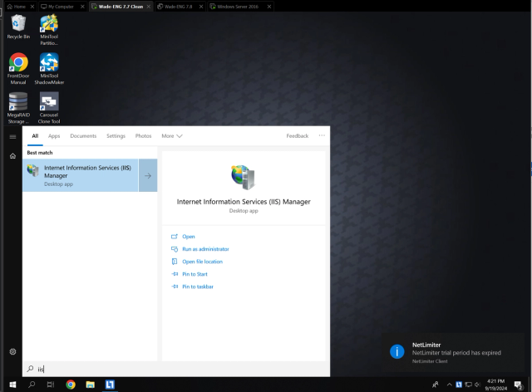Switch to the Home tab
Viewport: 532px width, 392px height.
17,7
